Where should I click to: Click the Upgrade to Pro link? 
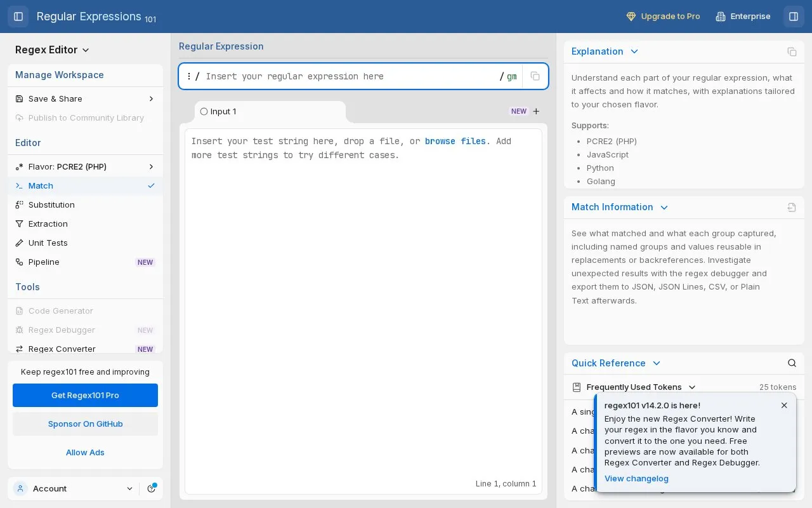coord(663,17)
